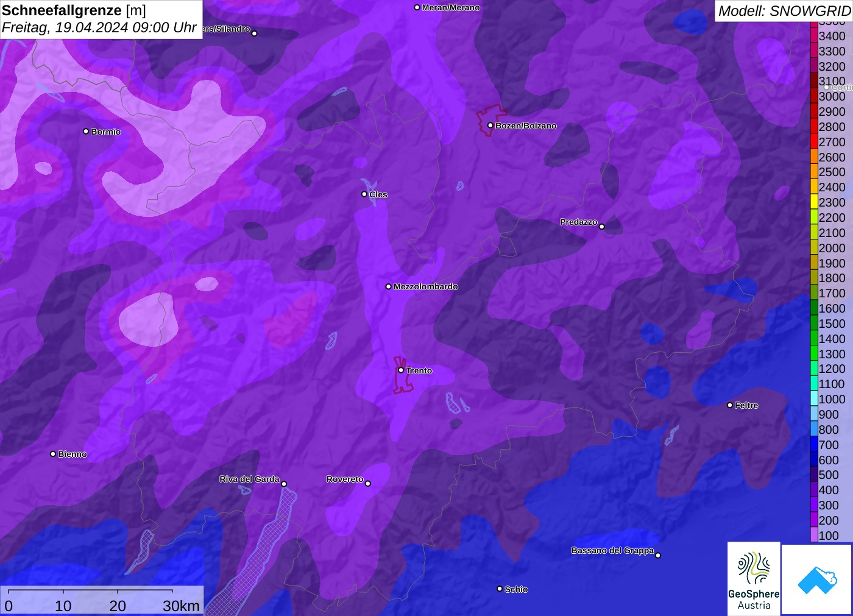Pick the 600 m legend color swatch
Image resolution: width=853 pixels, height=616 pixels.
pyautogui.click(x=814, y=460)
